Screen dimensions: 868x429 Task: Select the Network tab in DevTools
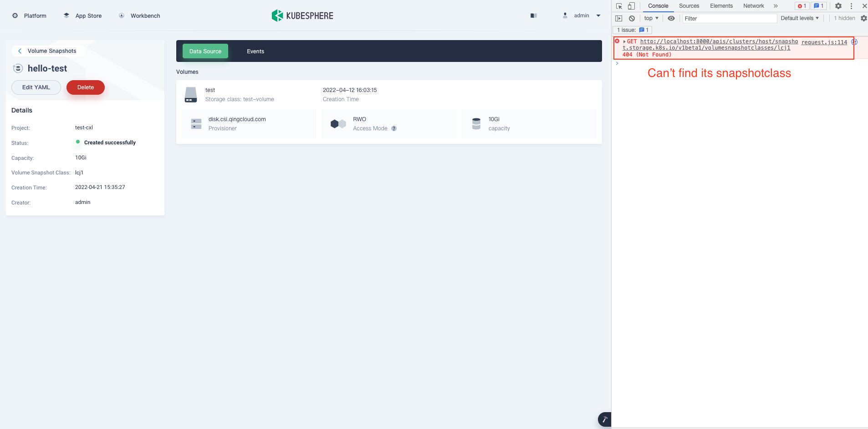tap(754, 6)
